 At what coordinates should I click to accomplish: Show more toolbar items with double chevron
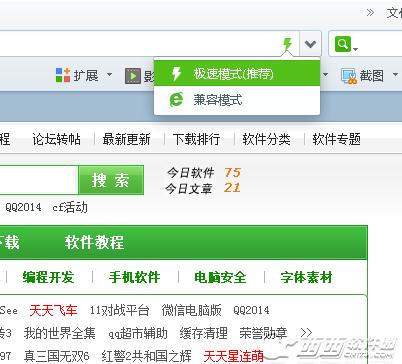coord(370,13)
